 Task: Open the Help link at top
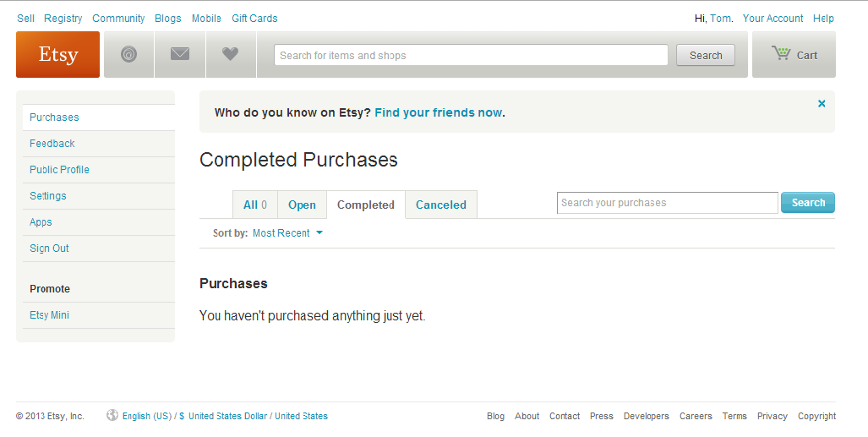pos(823,19)
